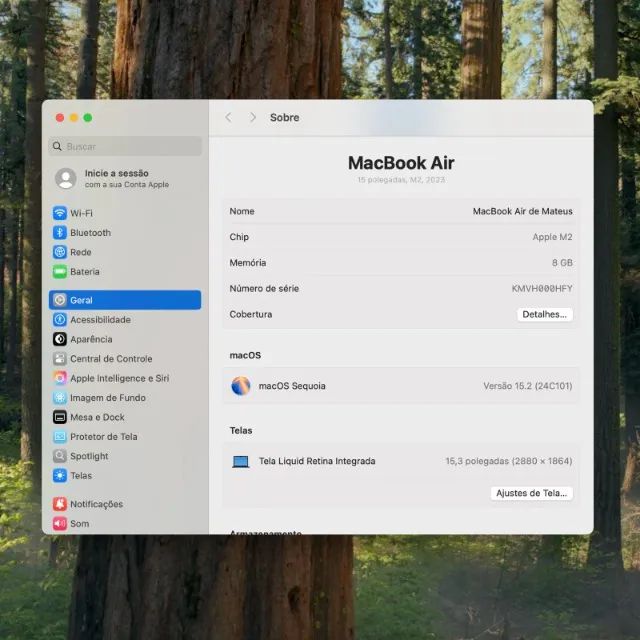Click the MacBook Air heading
Viewport: 640px width, 640px height.
(x=401, y=163)
